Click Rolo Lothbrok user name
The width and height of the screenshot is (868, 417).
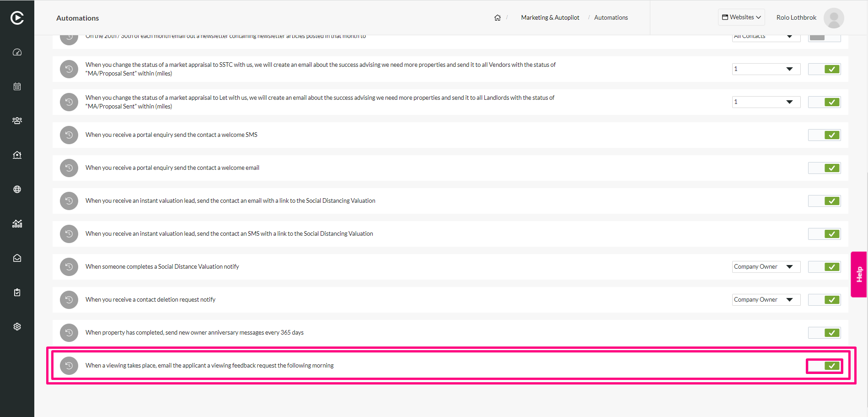point(796,18)
